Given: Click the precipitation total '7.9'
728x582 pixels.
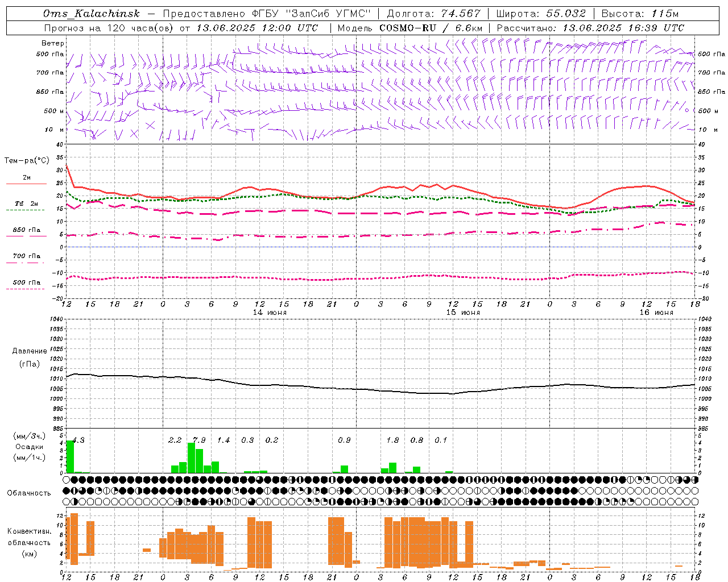Looking at the screenshot, I should [x=199, y=440].
